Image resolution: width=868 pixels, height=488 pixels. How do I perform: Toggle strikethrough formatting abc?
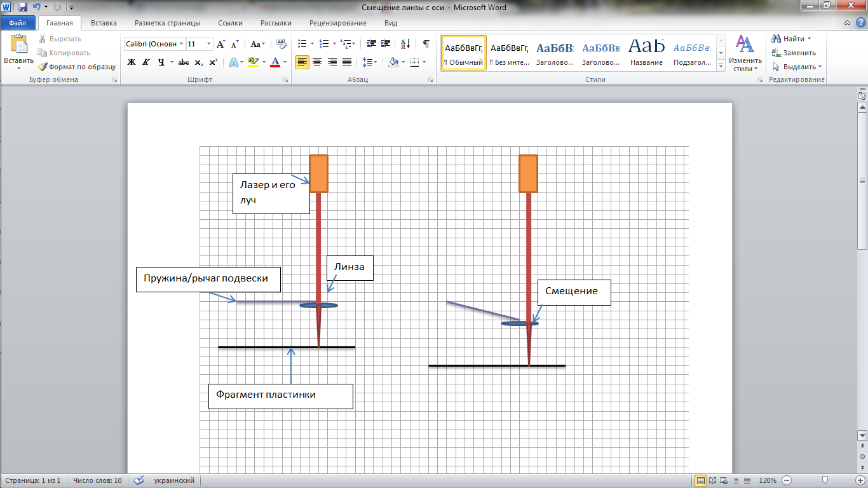pos(184,62)
